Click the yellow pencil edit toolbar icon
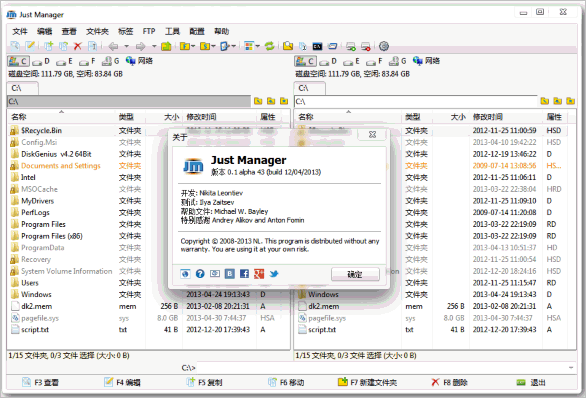Viewport: 586px width, 398px height. (30, 46)
